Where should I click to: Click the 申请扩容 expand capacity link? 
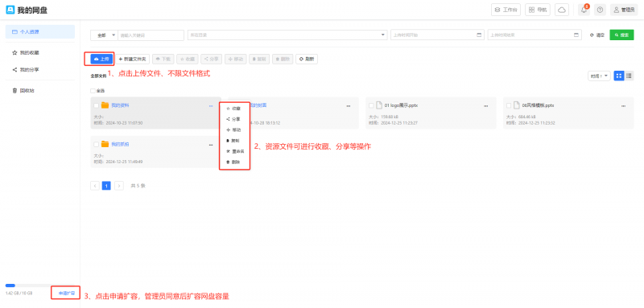click(x=66, y=294)
